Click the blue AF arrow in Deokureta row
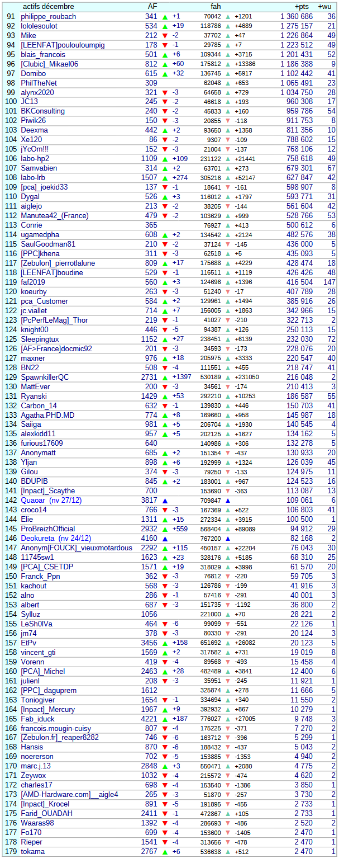Screen dimensions: 339x868 coord(165,538)
